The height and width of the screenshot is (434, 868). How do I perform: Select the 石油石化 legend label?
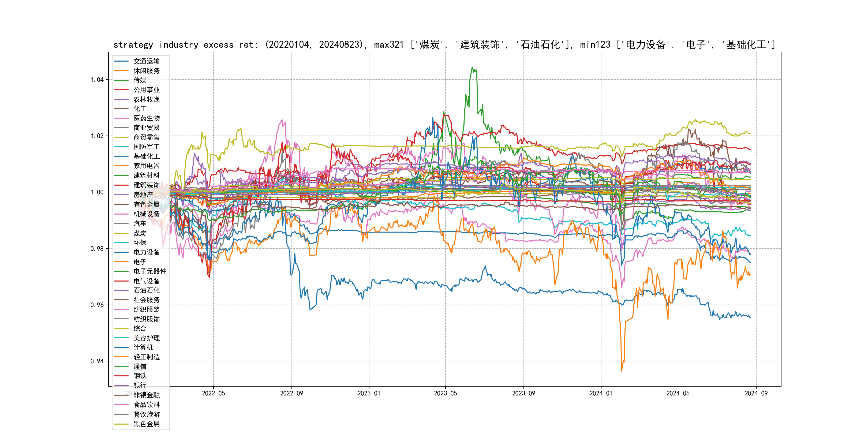146,290
